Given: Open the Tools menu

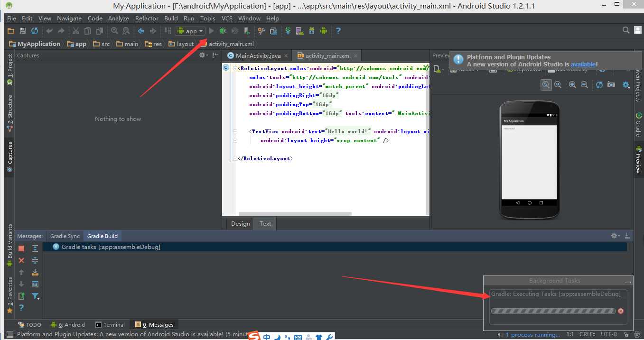Looking at the screenshot, I should click(207, 18).
